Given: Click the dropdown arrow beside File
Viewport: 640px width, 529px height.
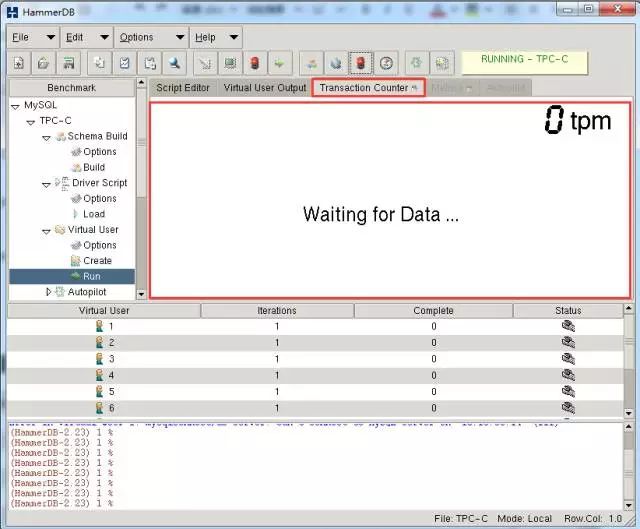Looking at the screenshot, I should click(x=51, y=38).
